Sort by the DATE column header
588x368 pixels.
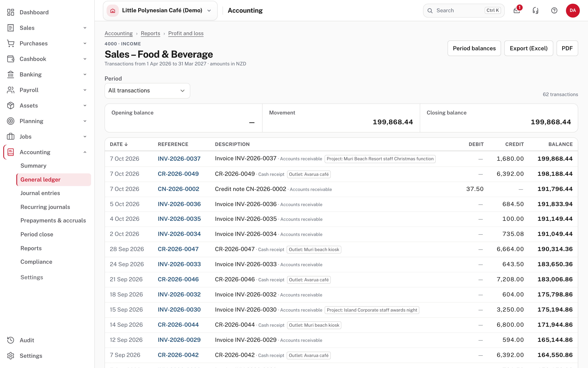pos(119,144)
